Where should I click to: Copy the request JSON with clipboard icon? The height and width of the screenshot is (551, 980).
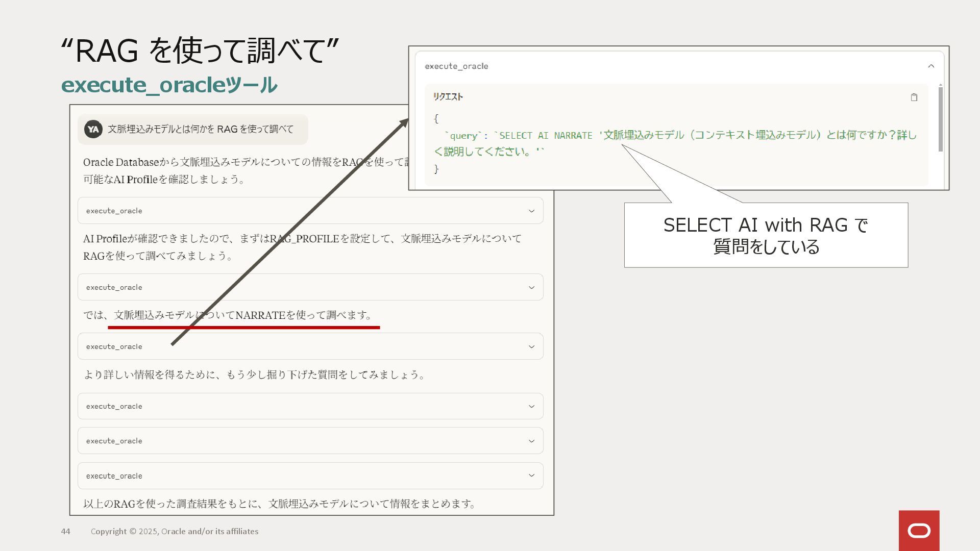pos(914,97)
